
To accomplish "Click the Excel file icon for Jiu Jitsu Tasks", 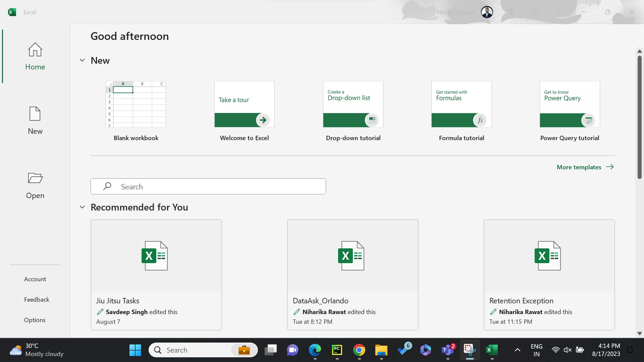I will click(x=155, y=256).
